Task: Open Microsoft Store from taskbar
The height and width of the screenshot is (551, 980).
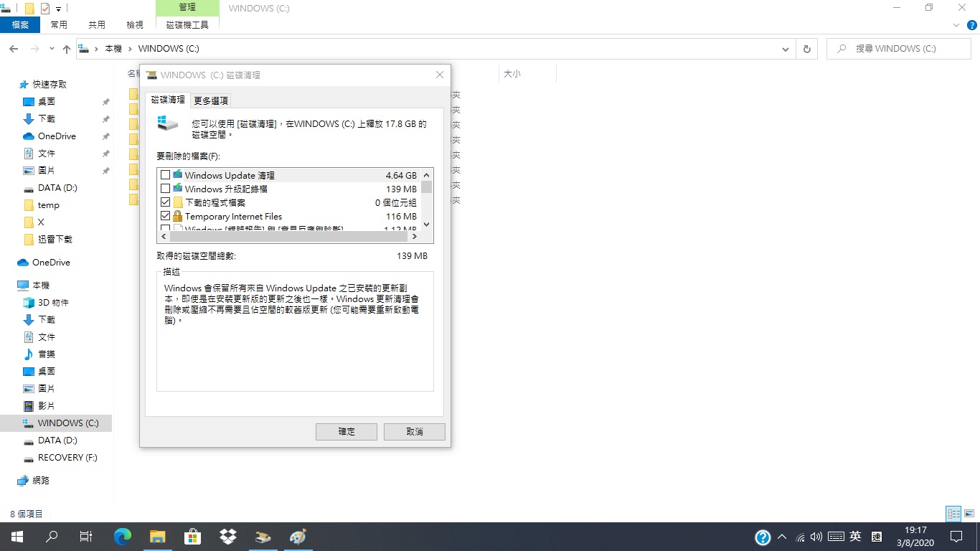Action: tap(192, 537)
